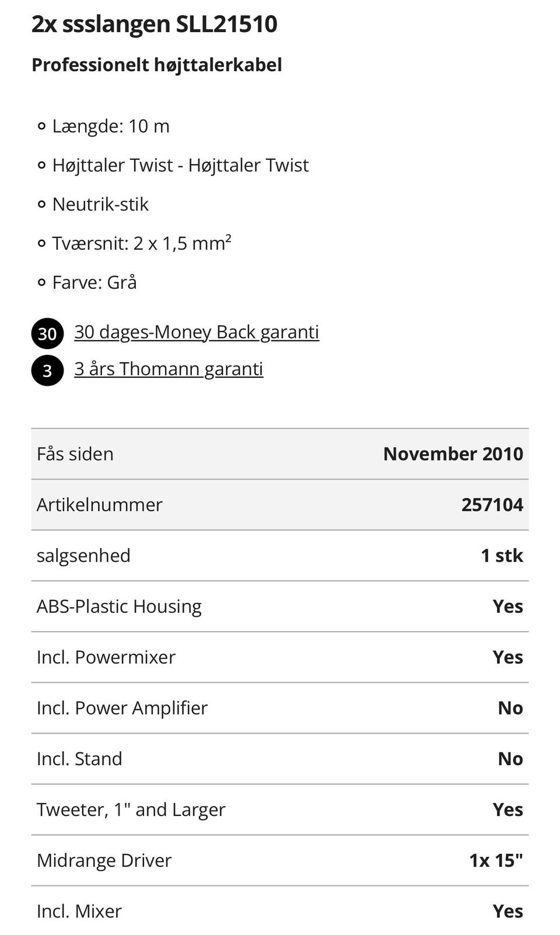The image size is (560, 935).
Task: Click the Incl. Power Amplifier row
Action: pyautogui.click(x=280, y=708)
